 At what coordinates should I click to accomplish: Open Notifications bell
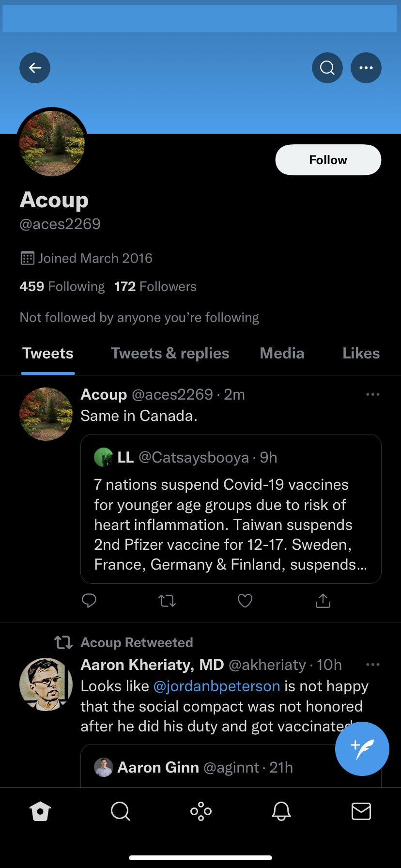(281, 811)
